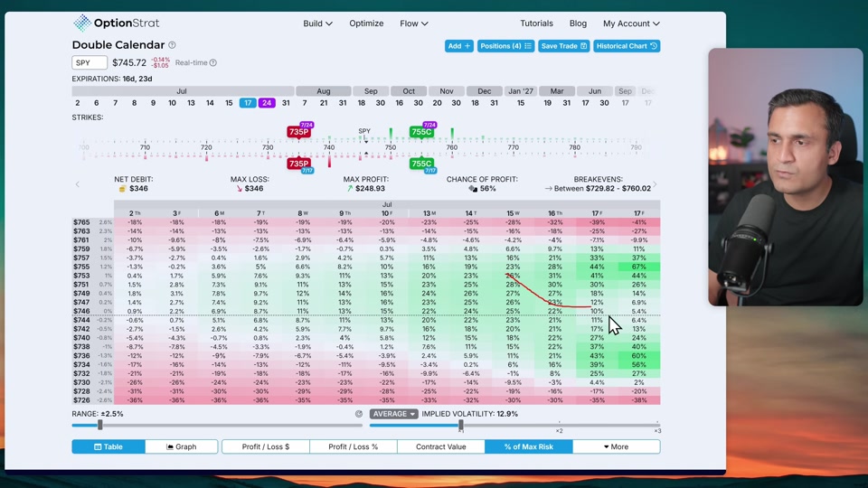
Task: Click the 735P 7/24 strike marker
Action: pyautogui.click(x=299, y=131)
